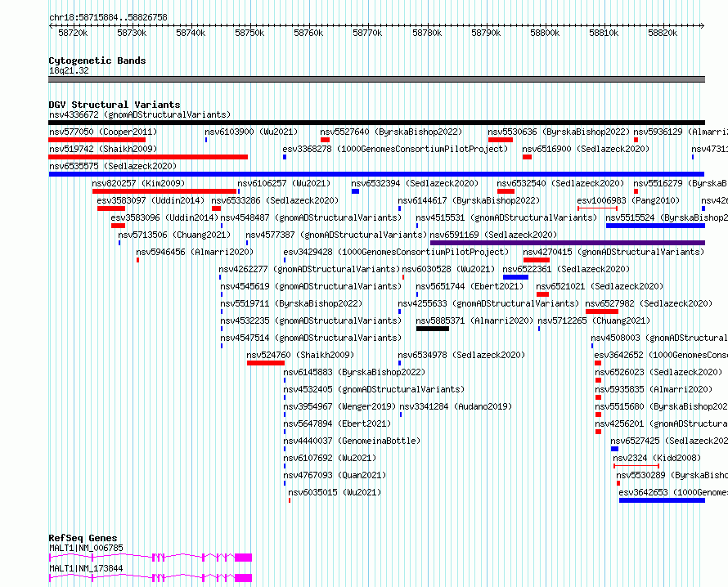
Task: Click the red nsv5530636 ByrskaBishop2022 bar
Action: pos(501,140)
